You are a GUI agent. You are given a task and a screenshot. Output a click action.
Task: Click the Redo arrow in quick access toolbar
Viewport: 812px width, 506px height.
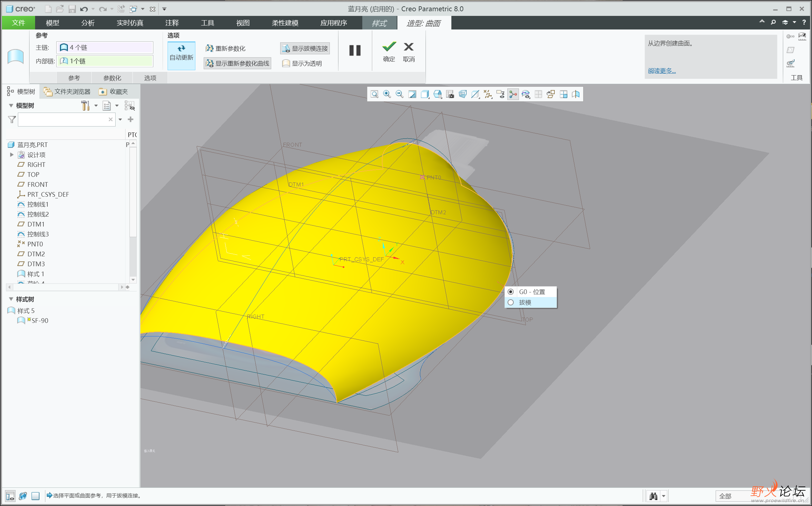coord(103,9)
